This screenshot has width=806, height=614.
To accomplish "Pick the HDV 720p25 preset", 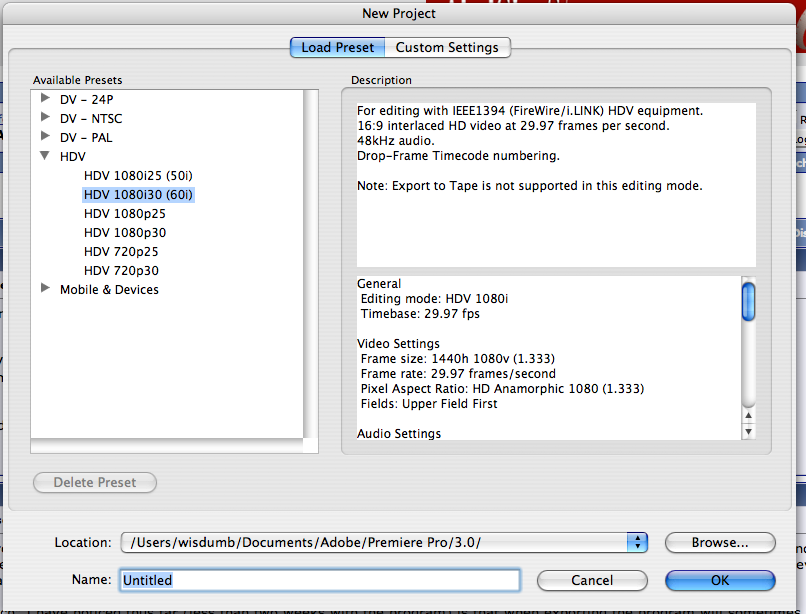I will [x=121, y=252].
